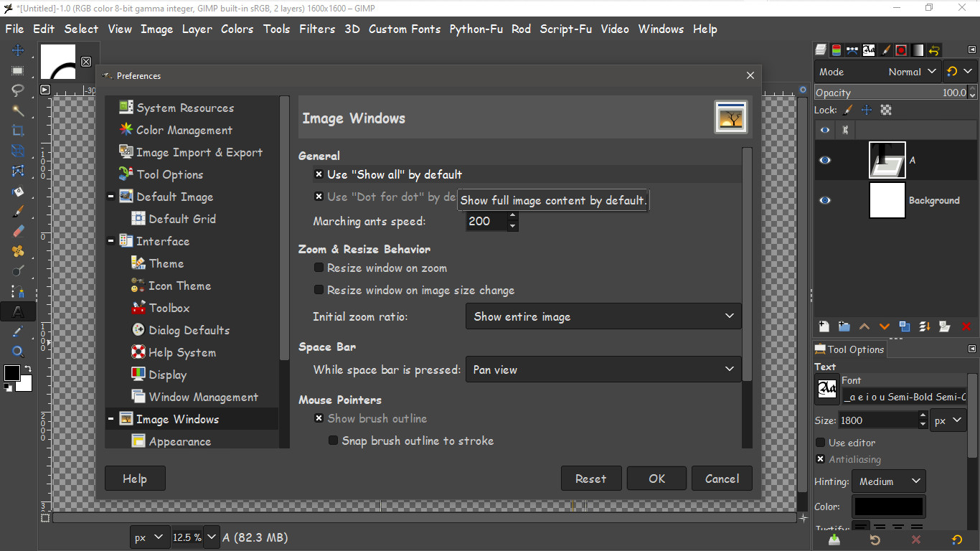Click the Marching ants speed field

pyautogui.click(x=486, y=221)
